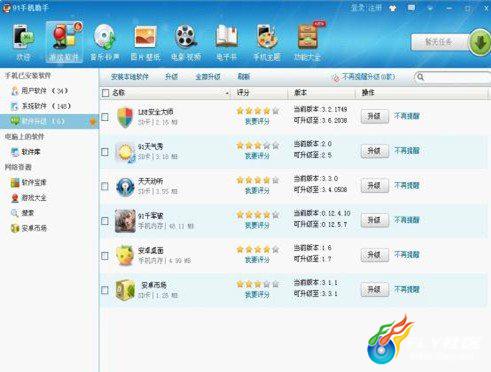The image size is (491, 372).
Task: Select 系统软件 (148) in sidebar
Action: point(41,106)
